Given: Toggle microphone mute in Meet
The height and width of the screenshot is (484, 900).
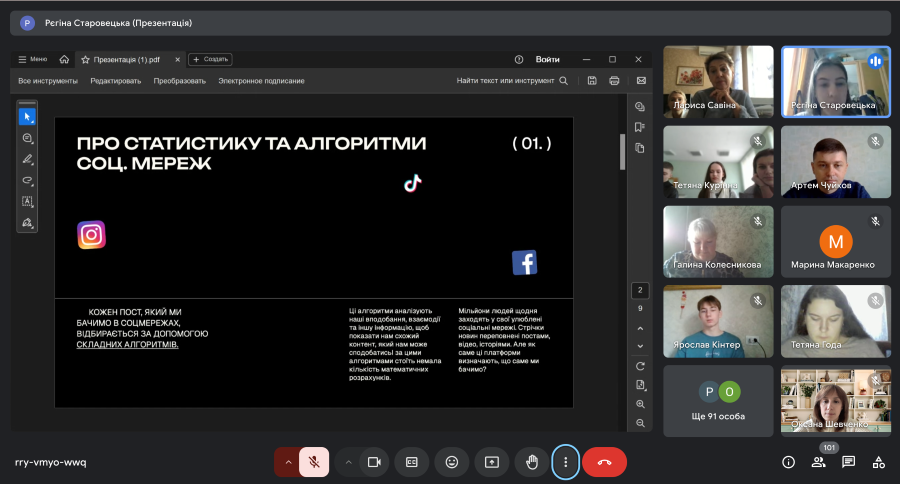Looking at the screenshot, I should pyautogui.click(x=314, y=462).
